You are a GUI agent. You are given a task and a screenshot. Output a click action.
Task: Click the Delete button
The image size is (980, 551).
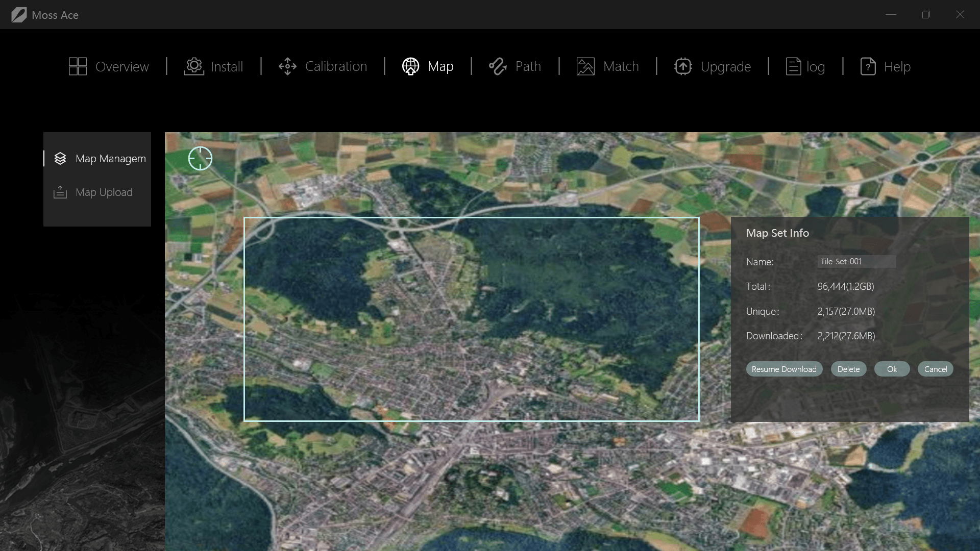848,369
